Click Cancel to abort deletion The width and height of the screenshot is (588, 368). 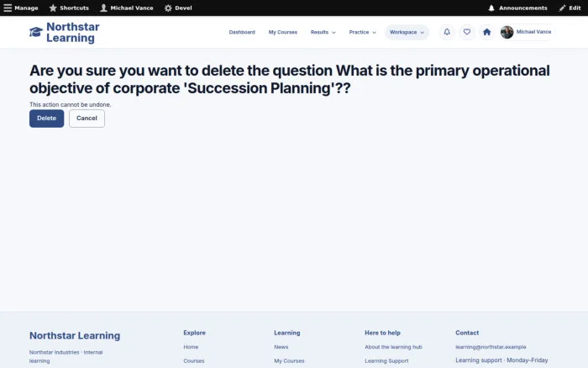pyautogui.click(x=87, y=118)
